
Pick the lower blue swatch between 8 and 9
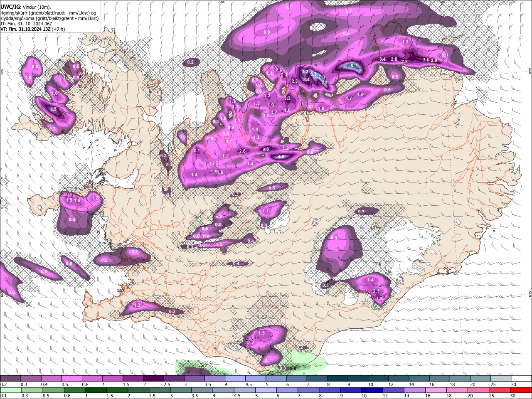click(x=330, y=390)
